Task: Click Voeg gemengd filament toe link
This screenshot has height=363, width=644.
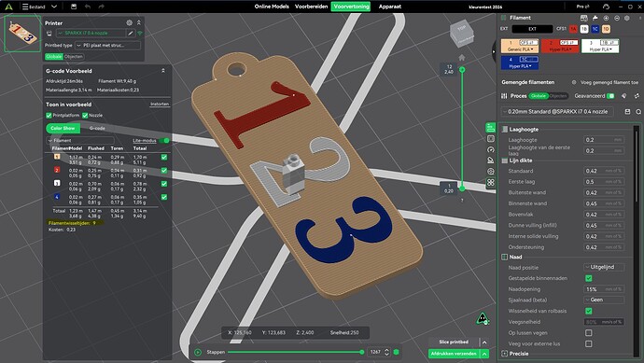Action: (x=609, y=82)
